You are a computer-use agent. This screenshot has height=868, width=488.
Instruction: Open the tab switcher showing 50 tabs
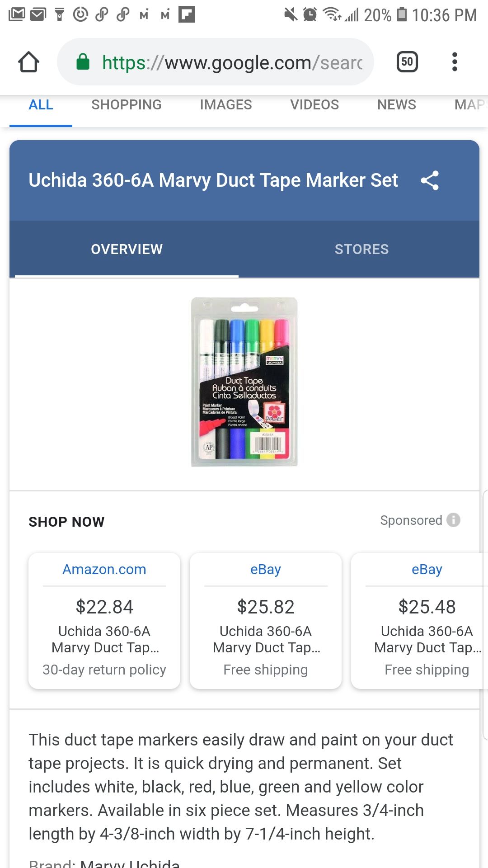407,62
